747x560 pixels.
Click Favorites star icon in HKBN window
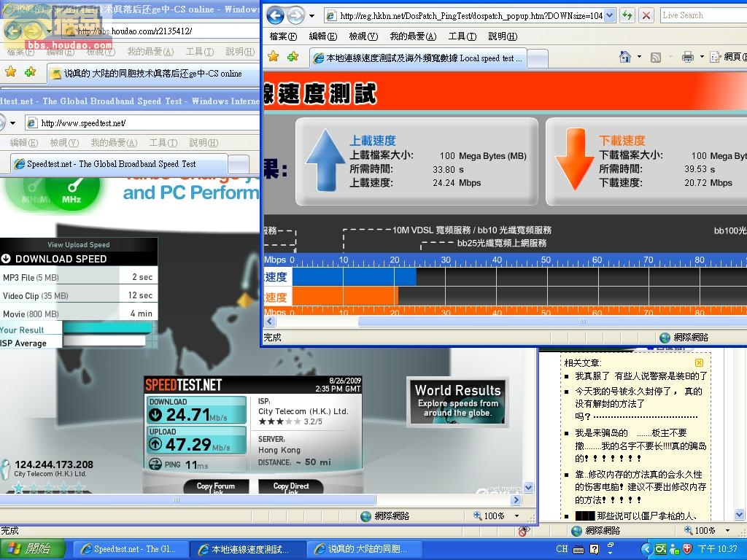(273, 57)
